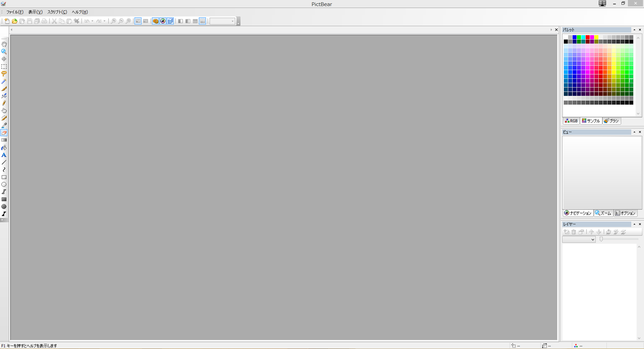
Task: Toggle the grid display button
Action: (195, 21)
